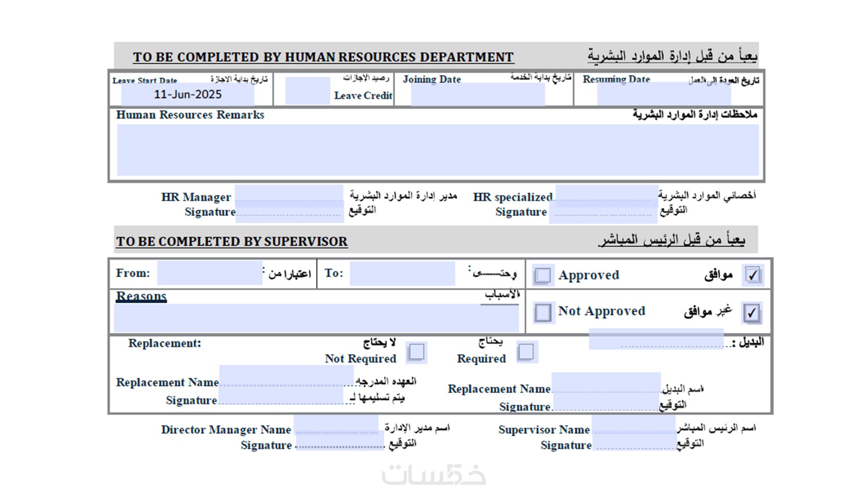This screenshot has width=868, height=495.
Task: Select the Resuming Date field
Action: coord(664,94)
